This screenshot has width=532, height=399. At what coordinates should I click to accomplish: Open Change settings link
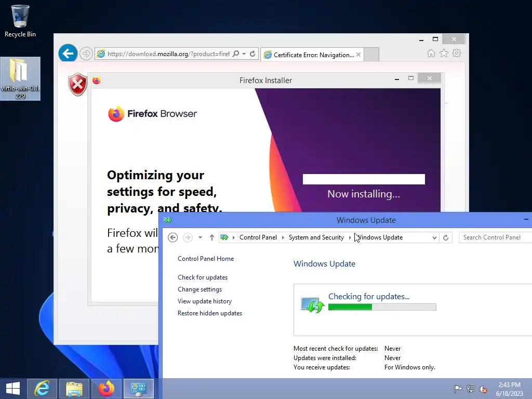click(199, 289)
